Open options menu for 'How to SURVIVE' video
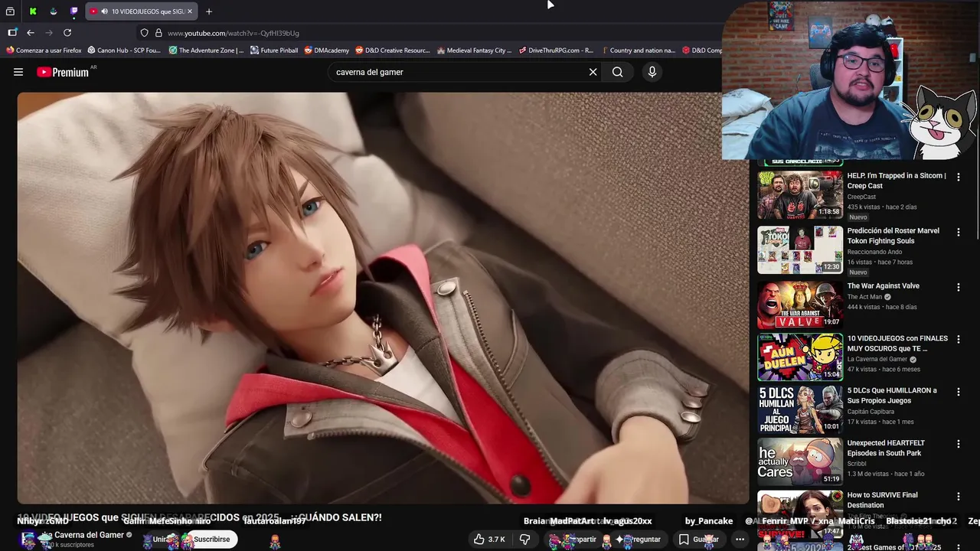The width and height of the screenshot is (980, 551). [x=958, y=496]
